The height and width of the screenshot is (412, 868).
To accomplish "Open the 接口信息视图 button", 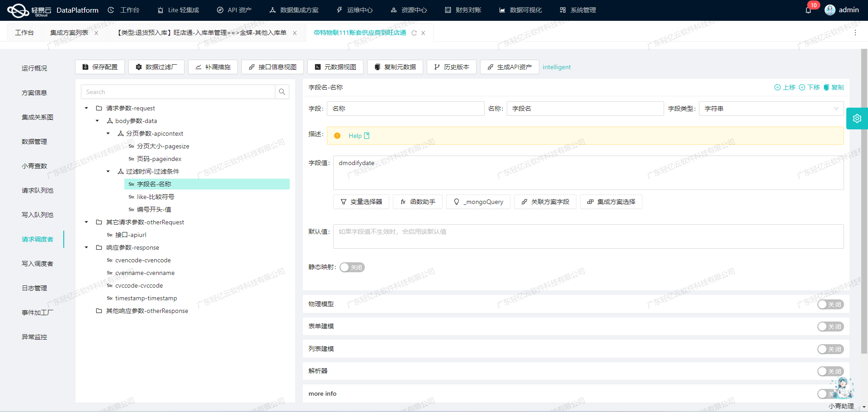I will (273, 67).
